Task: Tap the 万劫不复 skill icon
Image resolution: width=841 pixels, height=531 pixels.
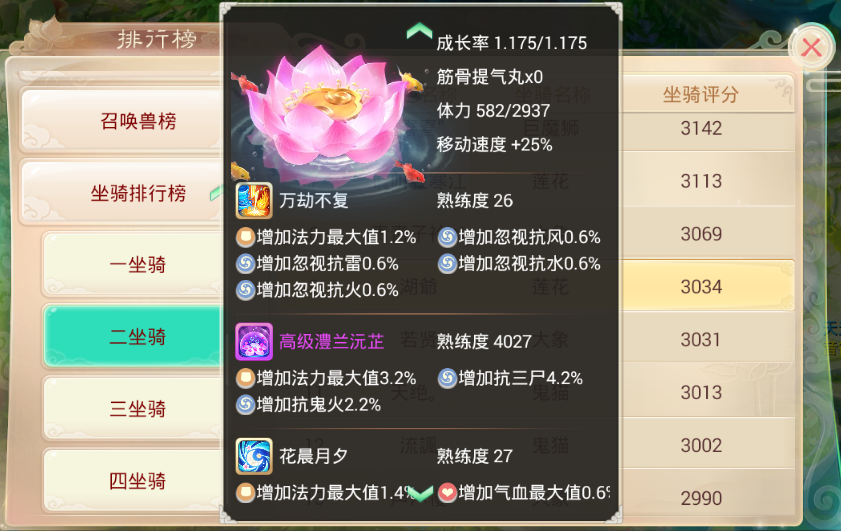Action: point(254,201)
